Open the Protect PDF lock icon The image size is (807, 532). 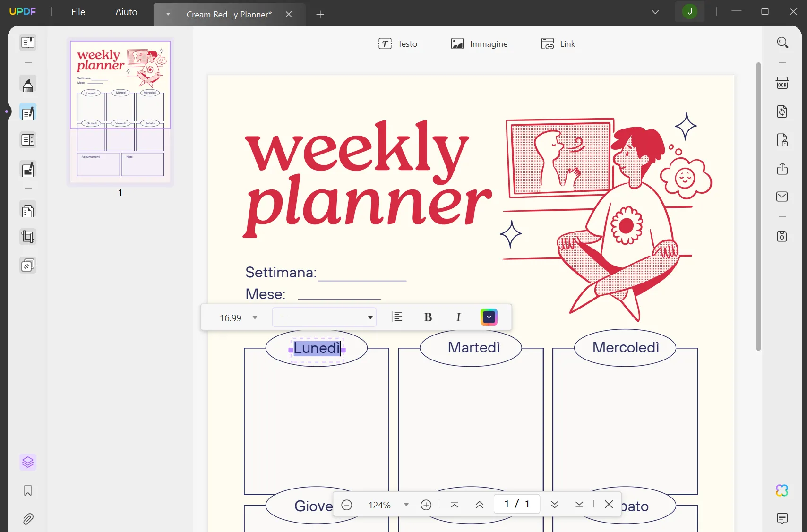[782, 140]
